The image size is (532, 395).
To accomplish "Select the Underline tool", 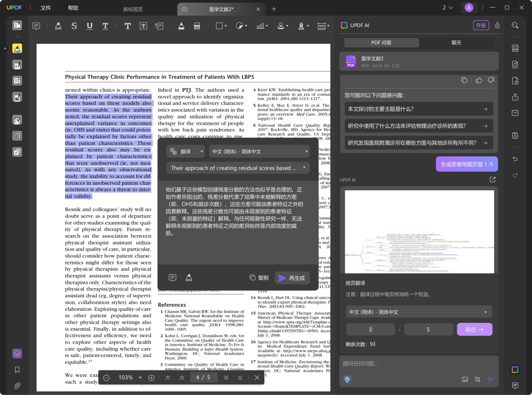I will pos(90,26).
